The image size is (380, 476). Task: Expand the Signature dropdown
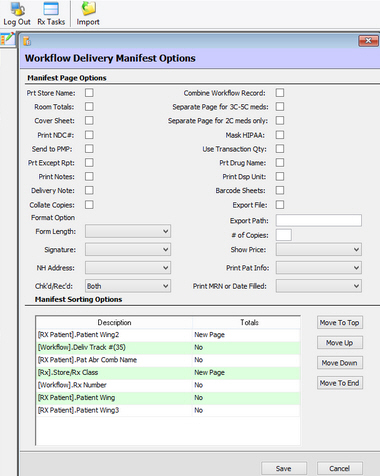coord(128,249)
